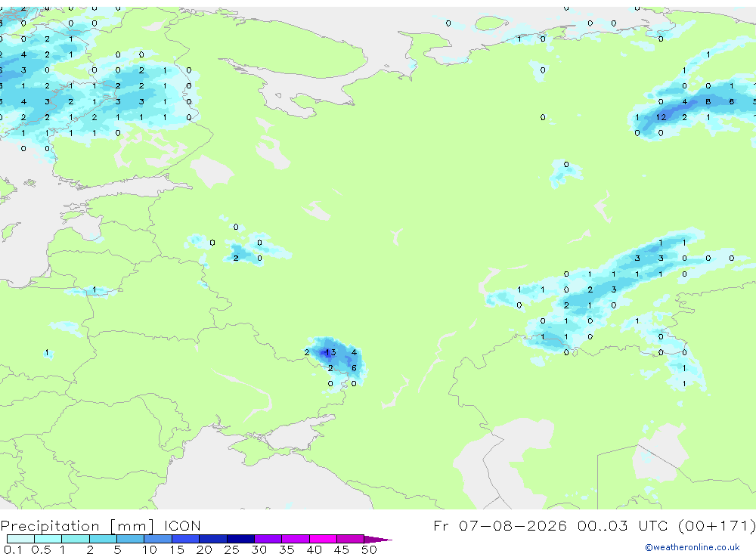
Task: Click the '13' precipitation value on the map
Action: click(330, 352)
